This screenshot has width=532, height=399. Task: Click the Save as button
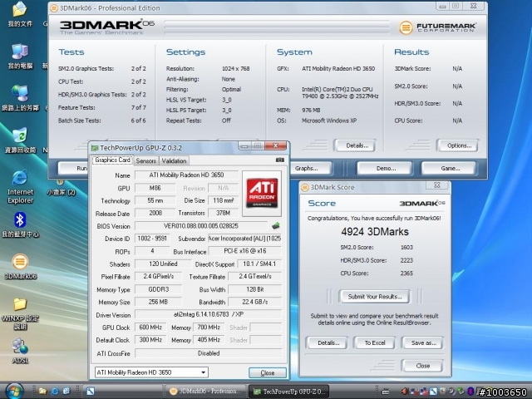pyautogui.click(x=423, y=342)
